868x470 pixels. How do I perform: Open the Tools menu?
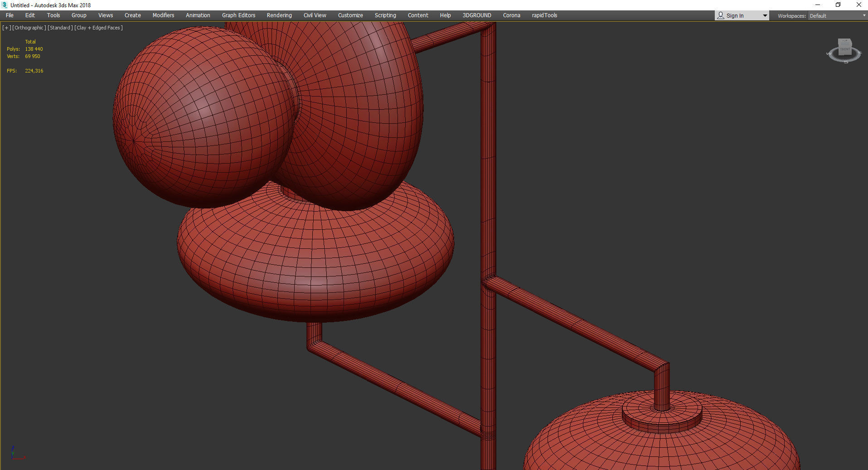pos(53,15)
